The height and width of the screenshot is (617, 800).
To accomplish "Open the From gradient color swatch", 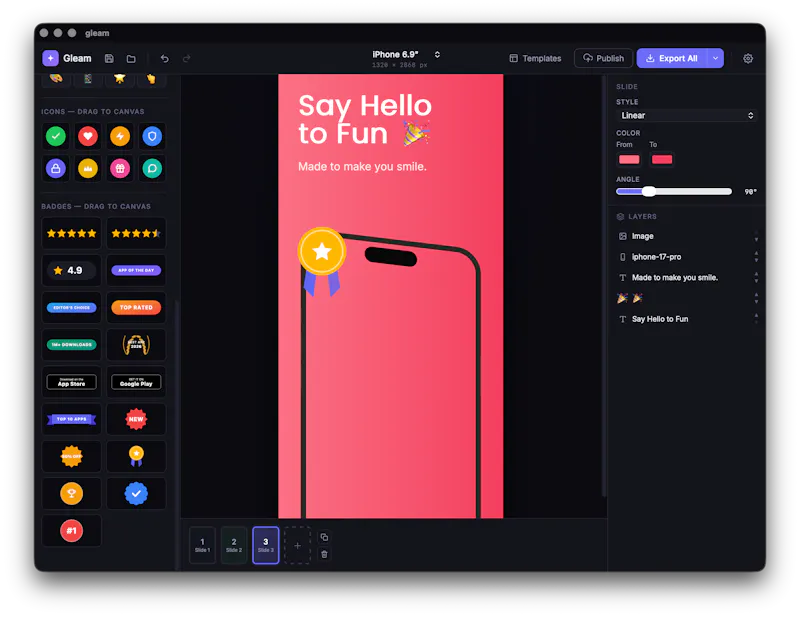I will (x=629, y=160).
